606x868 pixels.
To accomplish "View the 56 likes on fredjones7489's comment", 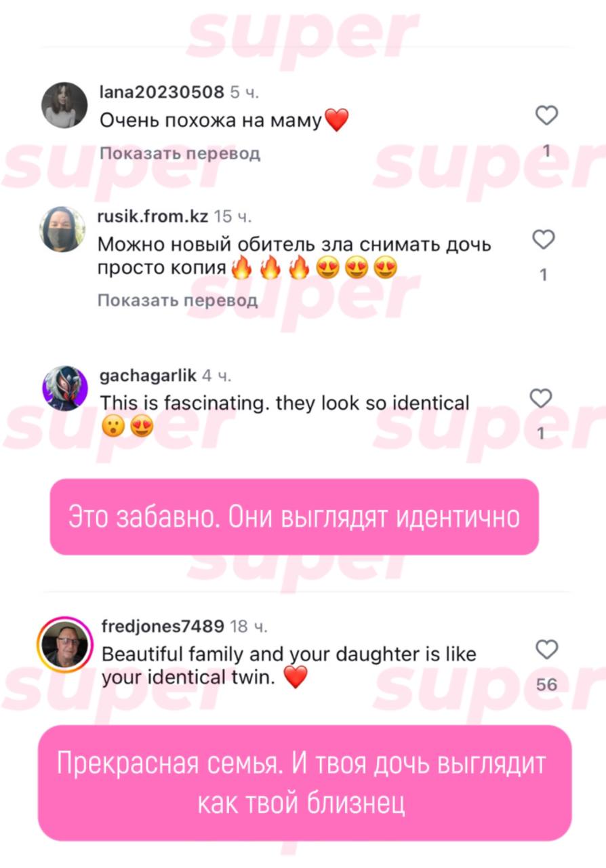I will [546, 684].
